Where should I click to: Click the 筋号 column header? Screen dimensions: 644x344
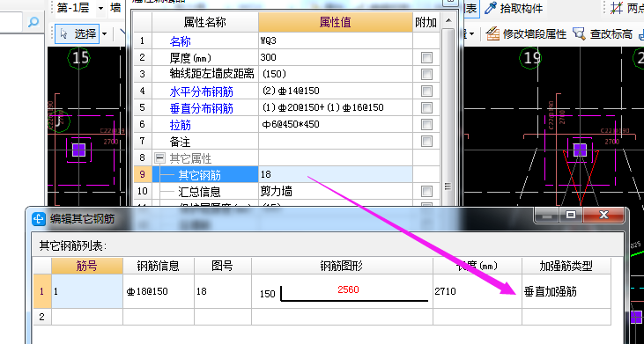pos(87,266)
